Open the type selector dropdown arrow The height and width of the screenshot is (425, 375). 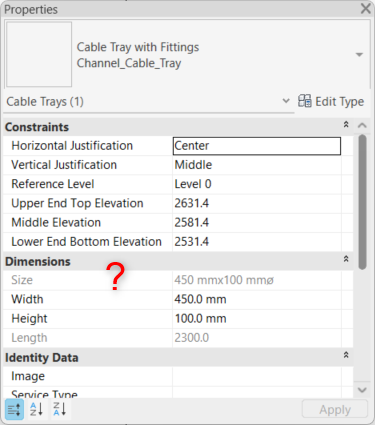pyautogui.click(x=359, y=55)
